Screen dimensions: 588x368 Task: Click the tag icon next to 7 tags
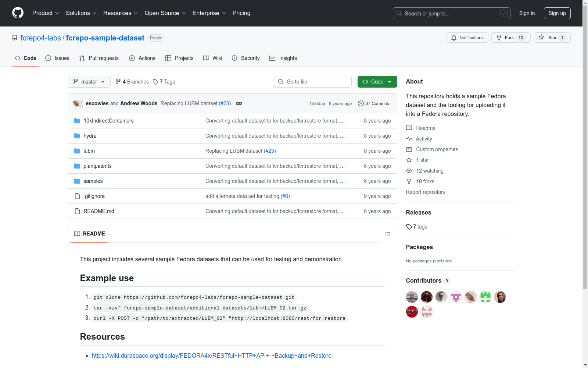(409, 227)
